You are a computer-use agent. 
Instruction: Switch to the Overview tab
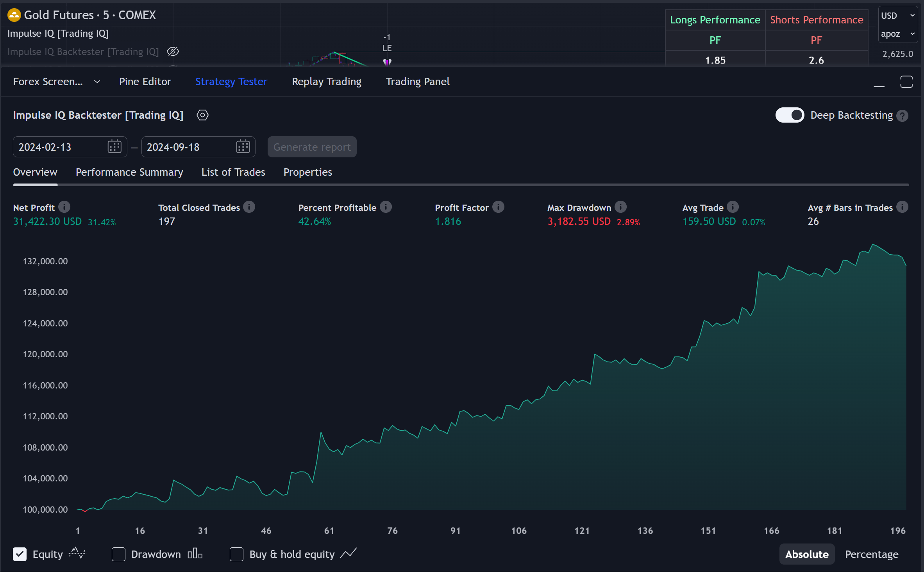[35, 172]
